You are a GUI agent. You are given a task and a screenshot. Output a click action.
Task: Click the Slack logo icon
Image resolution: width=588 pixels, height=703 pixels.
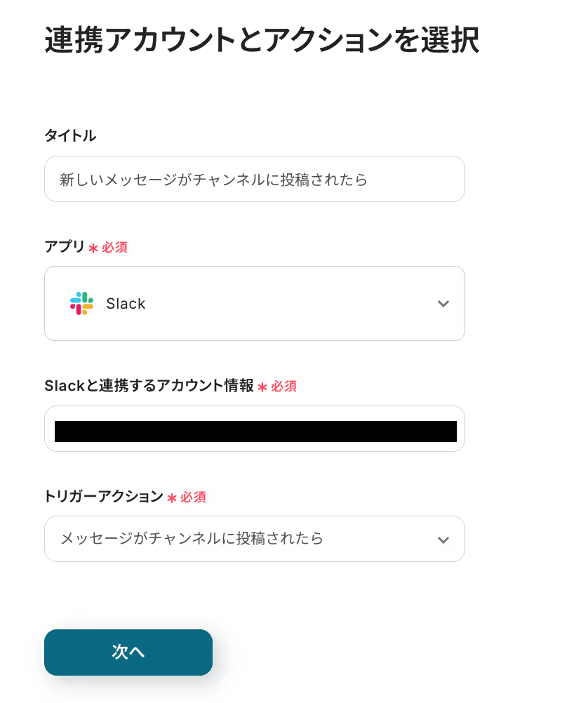[81, 303]
